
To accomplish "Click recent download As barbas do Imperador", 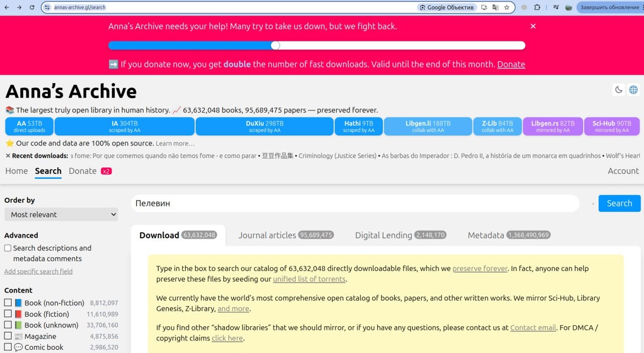I will click(491, 156).
